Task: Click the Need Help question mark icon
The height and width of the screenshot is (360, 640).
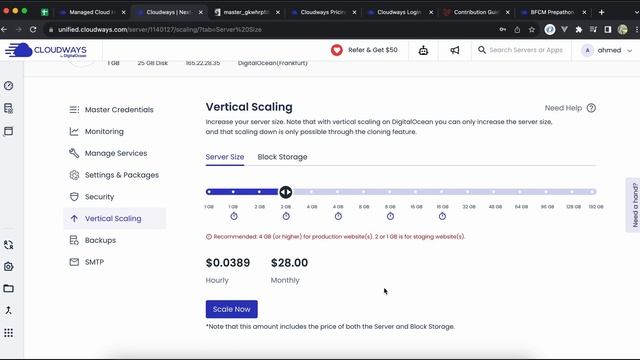Action: (x=591, y=108)
